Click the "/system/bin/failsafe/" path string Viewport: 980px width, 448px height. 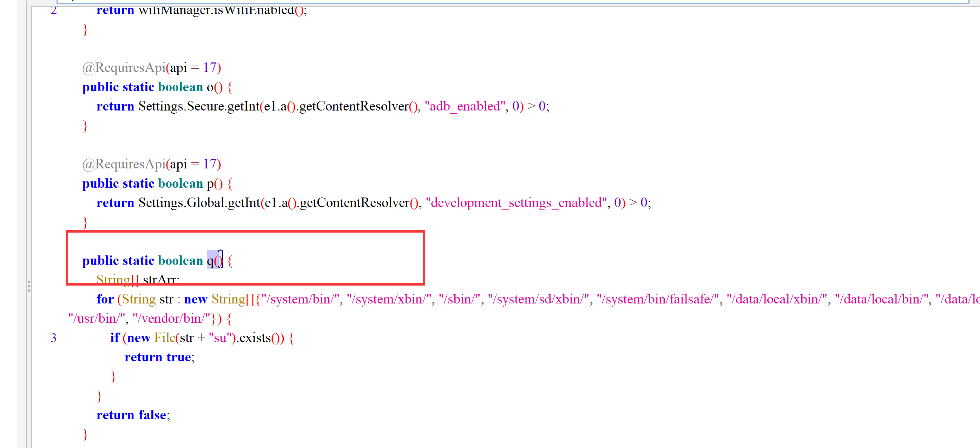point(658,299)
